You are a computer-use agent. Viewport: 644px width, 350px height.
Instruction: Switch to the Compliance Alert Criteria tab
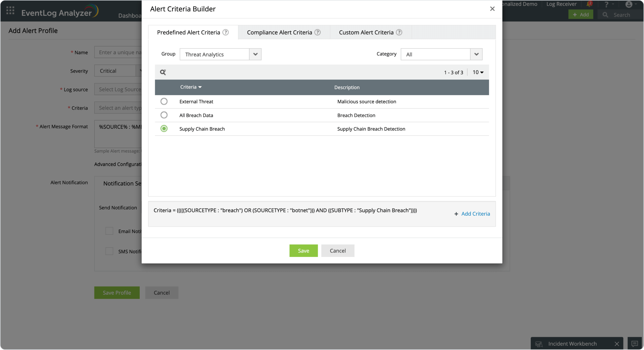(279, 32)
